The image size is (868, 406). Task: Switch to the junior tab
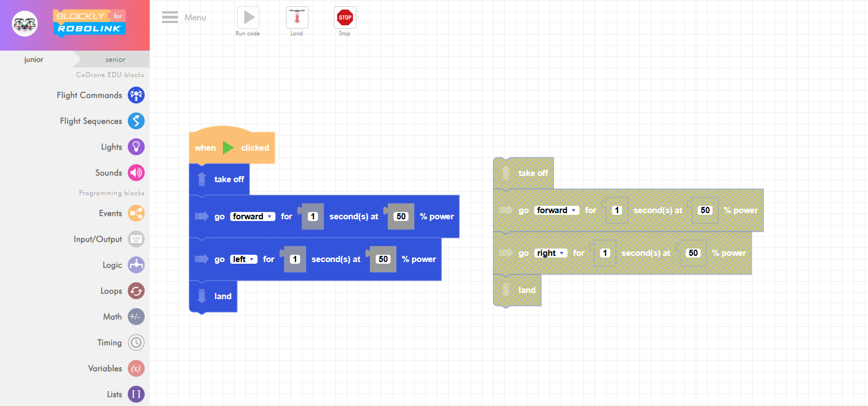(34, 59)
